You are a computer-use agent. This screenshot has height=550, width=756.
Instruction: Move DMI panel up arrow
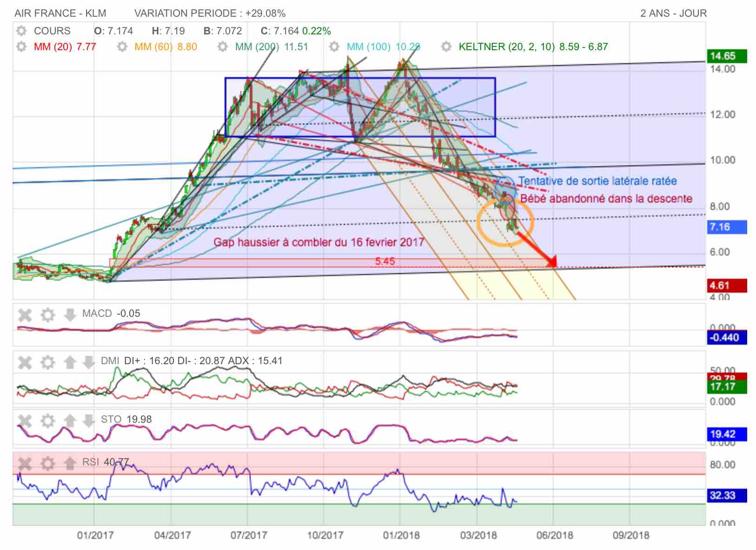(69, 362)
